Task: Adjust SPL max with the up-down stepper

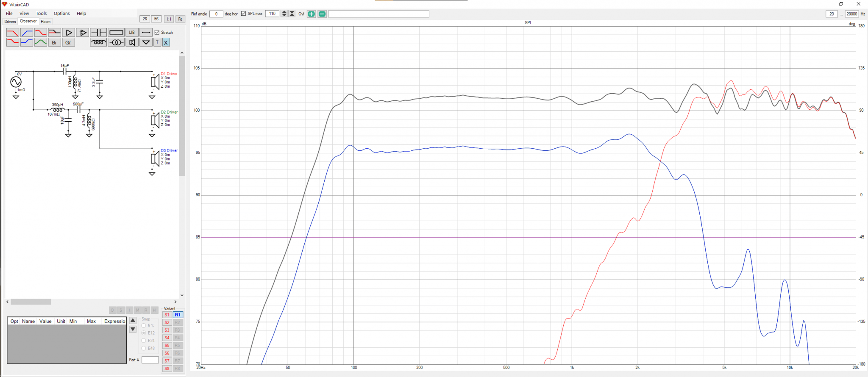Action: [x=284, y=14]
